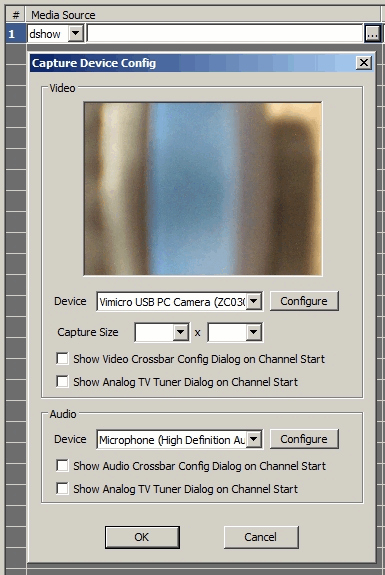Click the Media Source column header
This screenshot has width=385, height=575.
tap(204, 15)
